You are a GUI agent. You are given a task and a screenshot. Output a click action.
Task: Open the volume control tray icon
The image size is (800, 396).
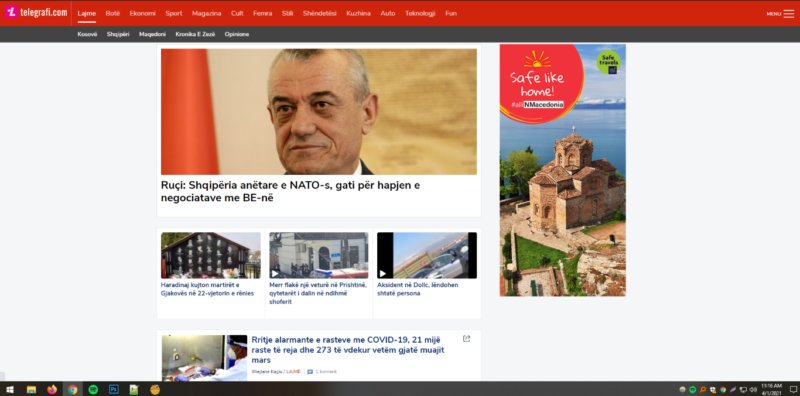coord(753,389)
